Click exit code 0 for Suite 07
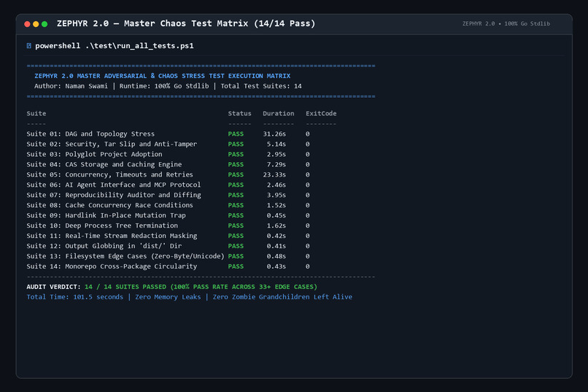 click(308, 195)
